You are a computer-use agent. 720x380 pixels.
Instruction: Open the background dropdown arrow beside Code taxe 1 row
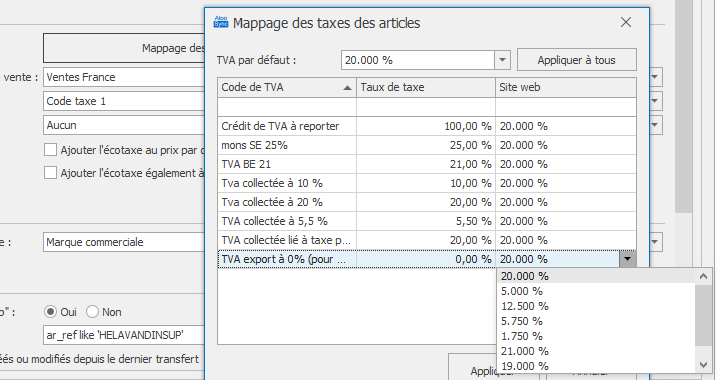coord(656,101)
